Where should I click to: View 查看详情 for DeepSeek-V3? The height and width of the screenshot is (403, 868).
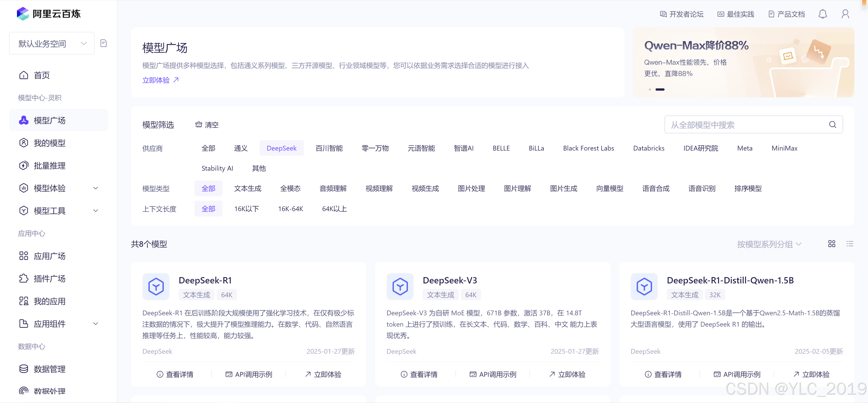(419, 374)
